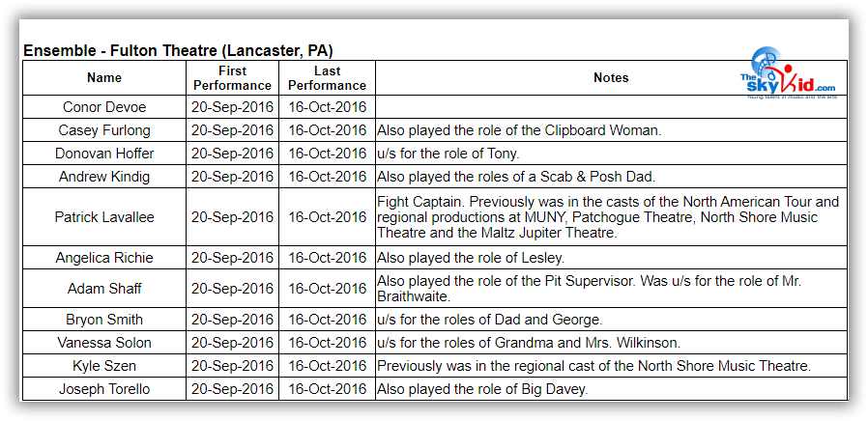Click the Donovan Hoffer name cell
Viewport: 868px width, 421px height.
click(x=104, y=154)
